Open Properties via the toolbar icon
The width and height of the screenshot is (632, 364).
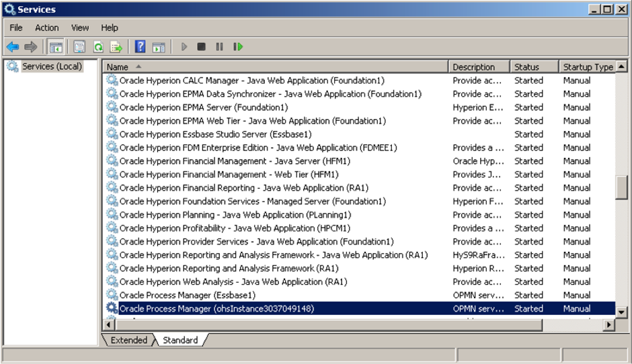coord(80,47)
